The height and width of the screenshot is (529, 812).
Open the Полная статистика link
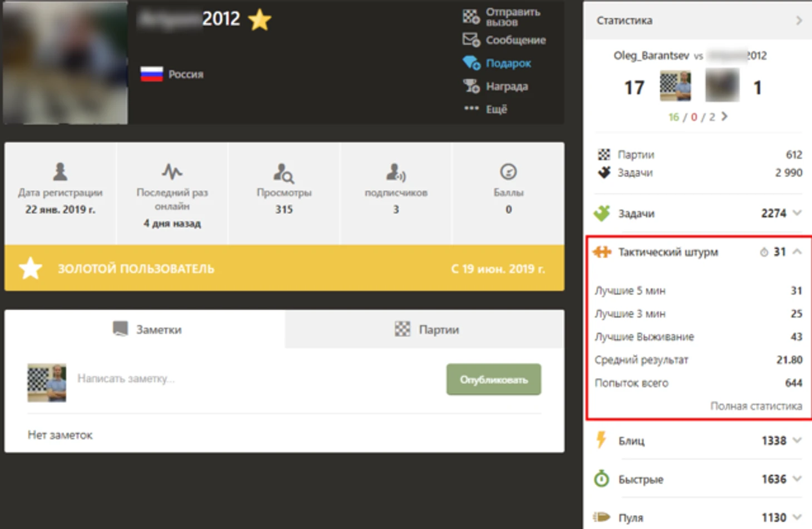tap(756, 406)
